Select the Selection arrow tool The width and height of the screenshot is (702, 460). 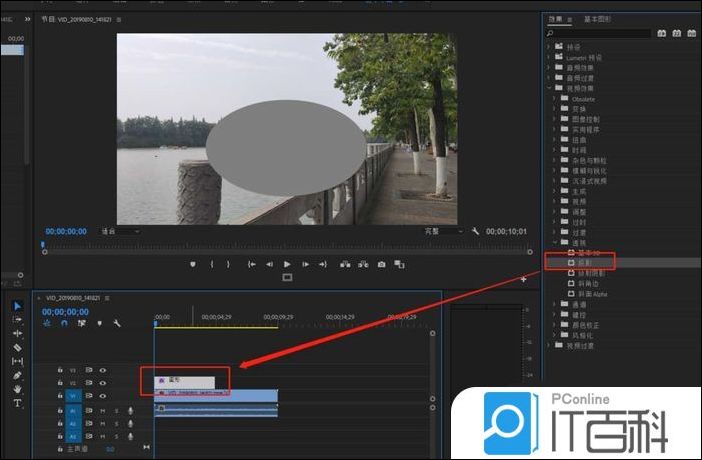17,306
